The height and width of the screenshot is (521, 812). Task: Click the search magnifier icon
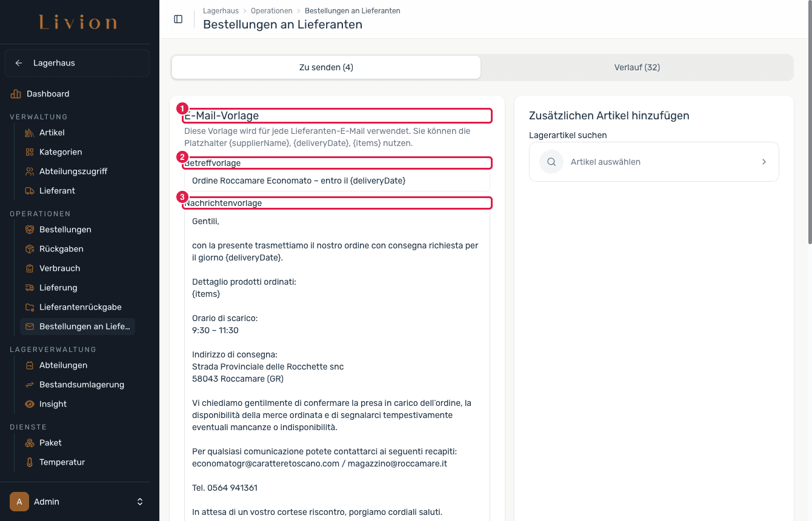pos(551,162)
